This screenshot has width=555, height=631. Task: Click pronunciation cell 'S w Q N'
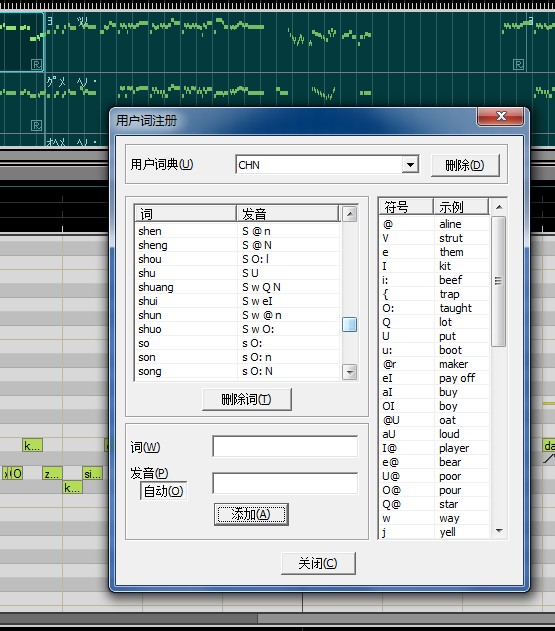261,287
